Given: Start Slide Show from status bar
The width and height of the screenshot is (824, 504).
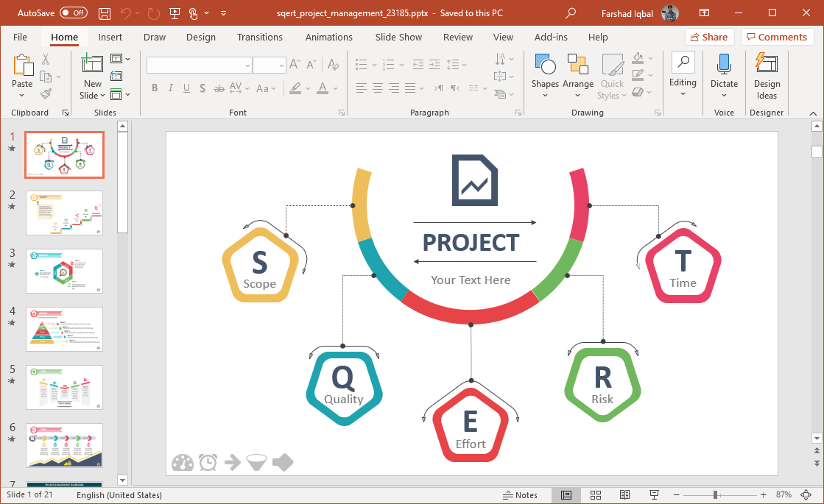Looking at the screenshot, I should [x=653, y=495].
